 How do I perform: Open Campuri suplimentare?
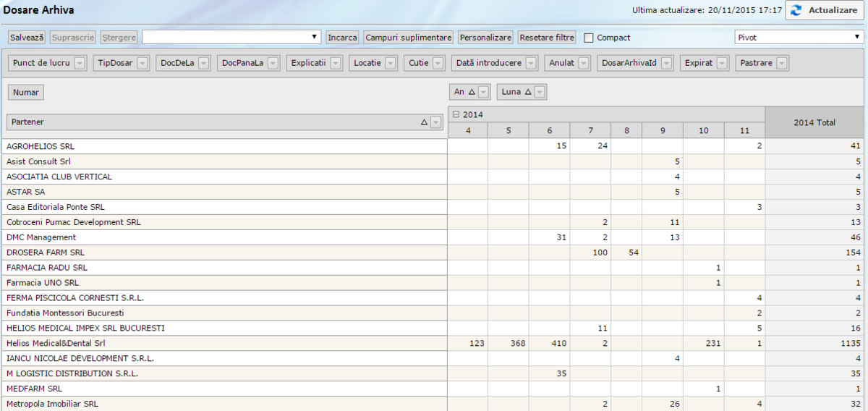pos(409,37)
